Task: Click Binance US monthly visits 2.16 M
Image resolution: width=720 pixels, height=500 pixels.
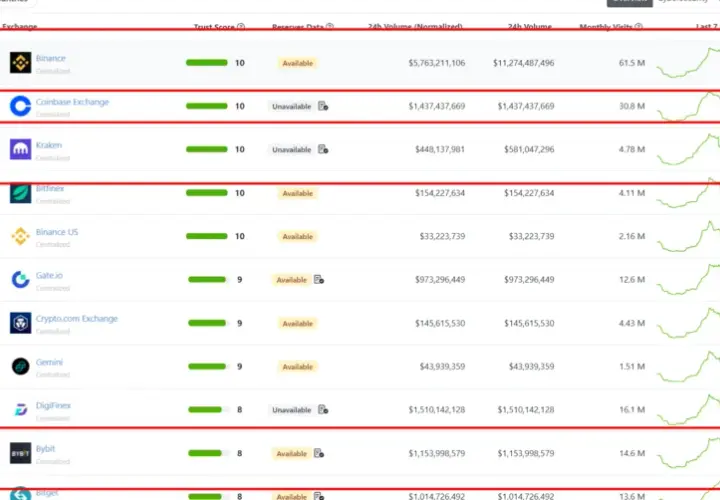Action: (632, 236)
